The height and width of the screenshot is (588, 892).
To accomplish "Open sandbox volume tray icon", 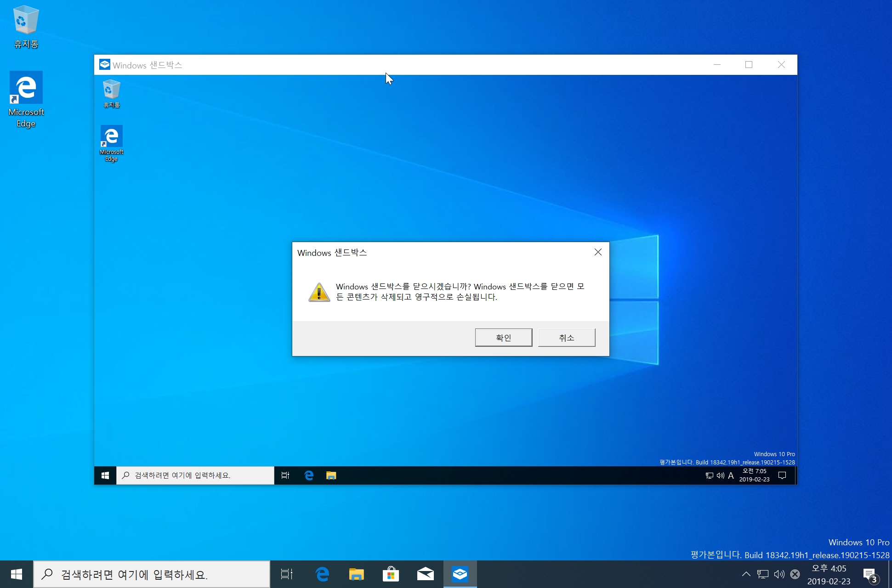I will tap(720, 475).
